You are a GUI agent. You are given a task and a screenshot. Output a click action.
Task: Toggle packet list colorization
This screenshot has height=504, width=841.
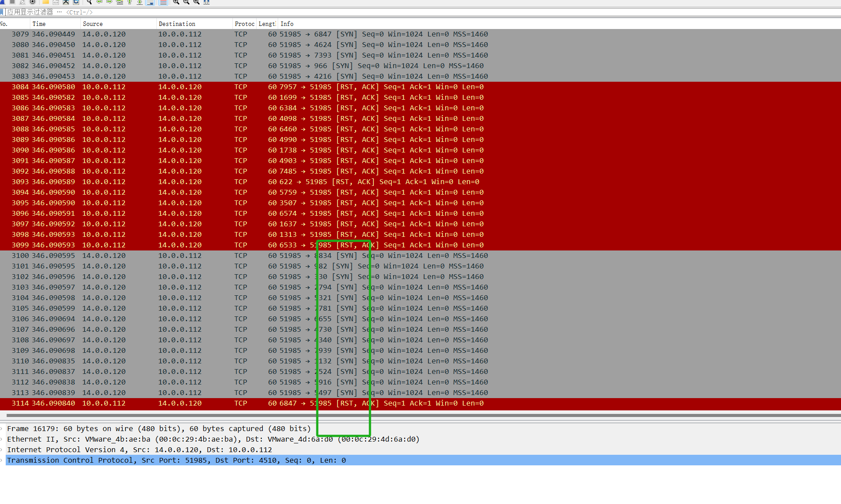tap(163, 2)
